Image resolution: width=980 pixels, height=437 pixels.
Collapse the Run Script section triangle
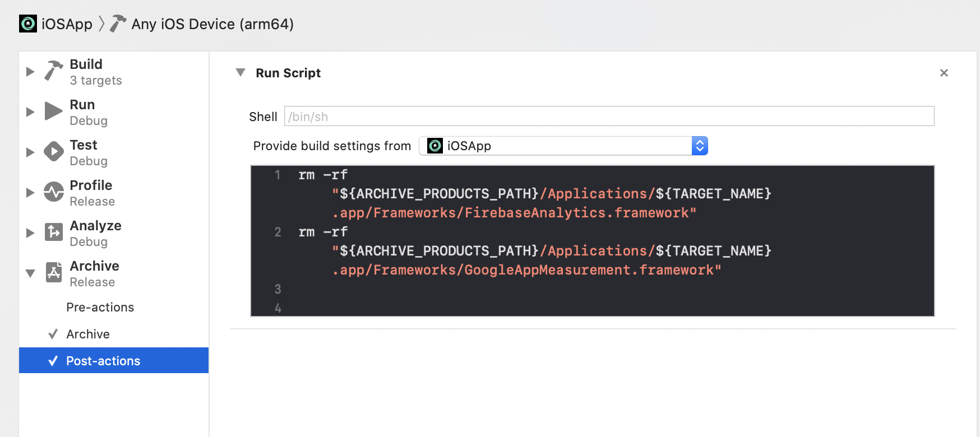tap(241, 72)
